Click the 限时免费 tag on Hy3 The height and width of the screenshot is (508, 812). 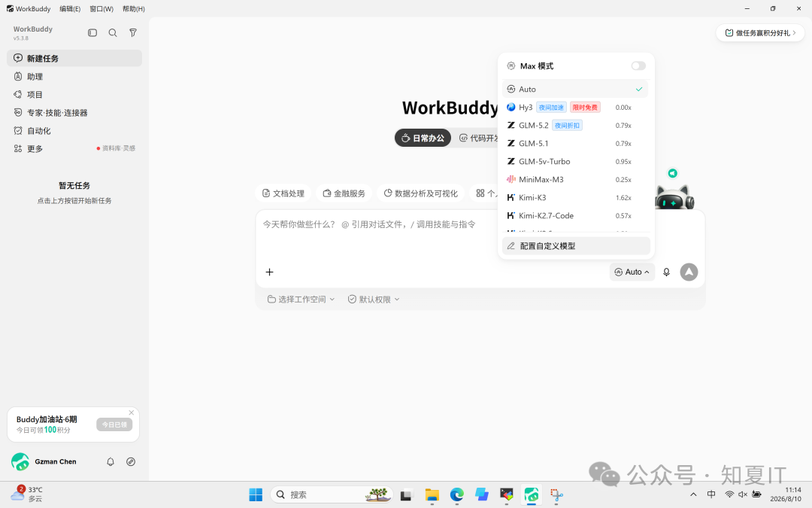[585, 108]
